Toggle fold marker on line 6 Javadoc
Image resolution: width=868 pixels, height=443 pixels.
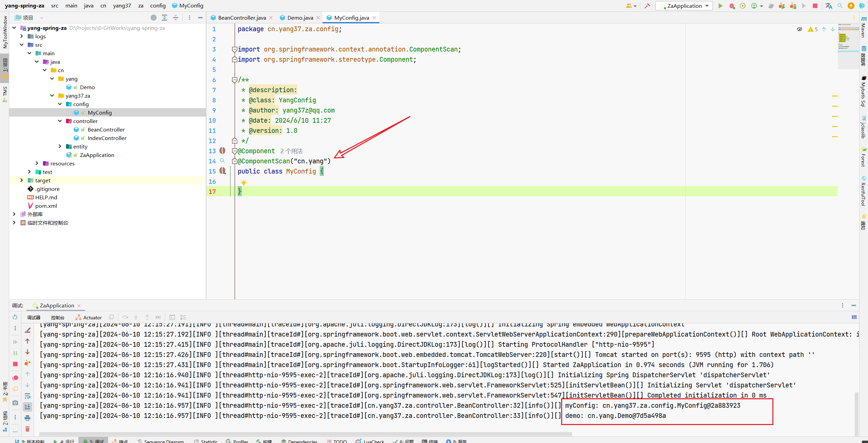point(234,80)
